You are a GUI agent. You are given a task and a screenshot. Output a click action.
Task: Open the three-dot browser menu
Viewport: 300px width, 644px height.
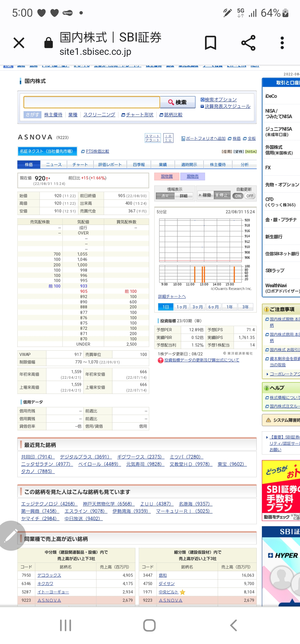coord(282,43)
